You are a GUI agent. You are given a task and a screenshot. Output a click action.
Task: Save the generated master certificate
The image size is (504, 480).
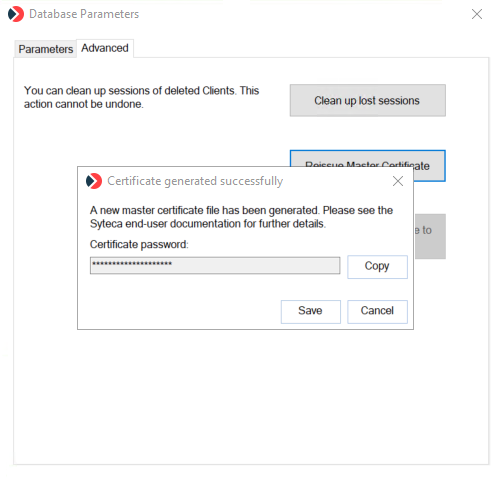click(x=311, y=311)
